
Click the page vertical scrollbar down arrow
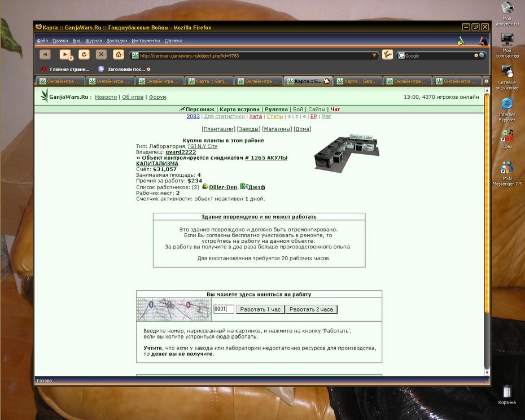click(487, 373)
